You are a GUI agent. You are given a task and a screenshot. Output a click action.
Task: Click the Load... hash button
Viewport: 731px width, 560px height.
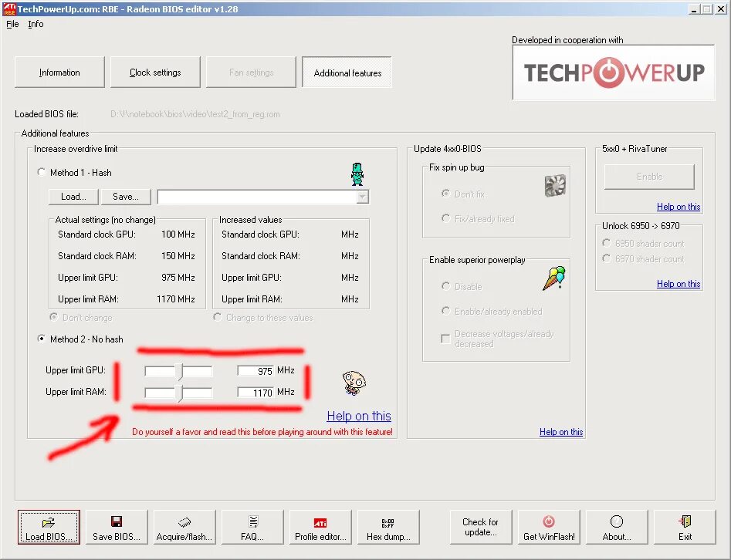[x=73, y=197]
